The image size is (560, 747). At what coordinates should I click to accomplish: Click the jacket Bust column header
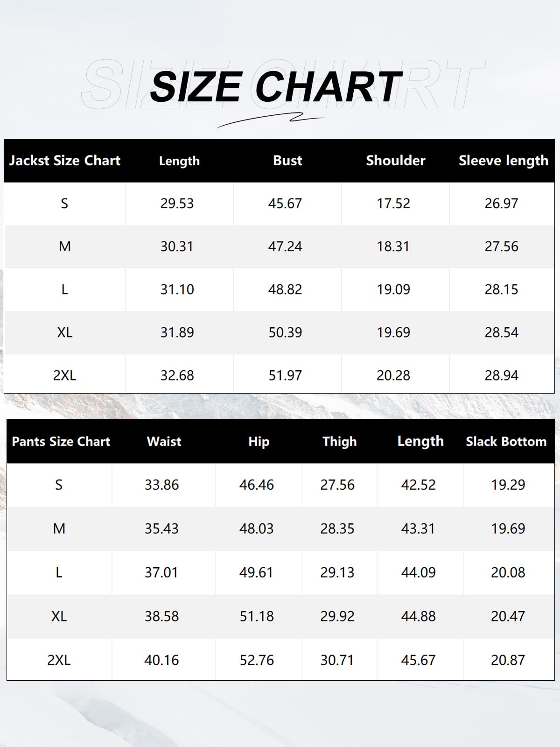point(287,161)
